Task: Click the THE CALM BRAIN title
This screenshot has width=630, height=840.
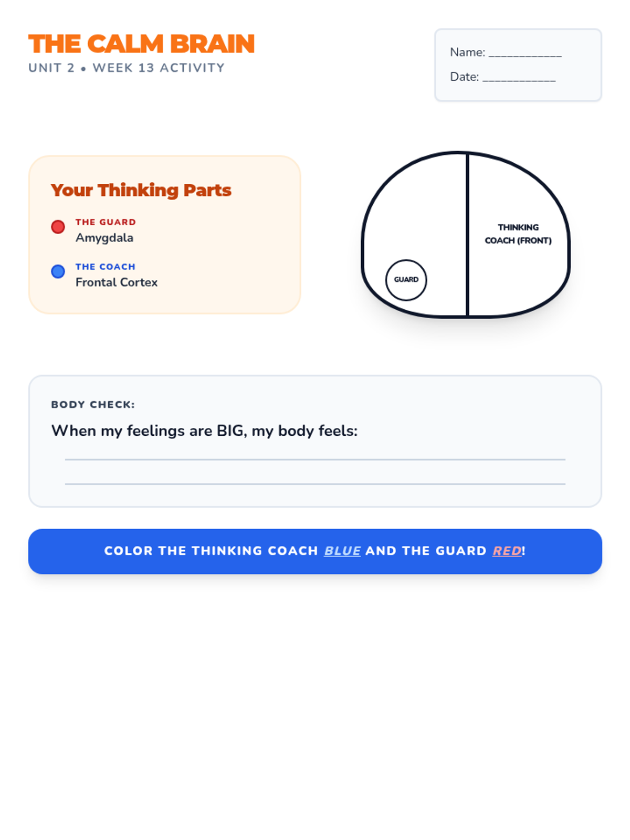Action: coord(141,44)
